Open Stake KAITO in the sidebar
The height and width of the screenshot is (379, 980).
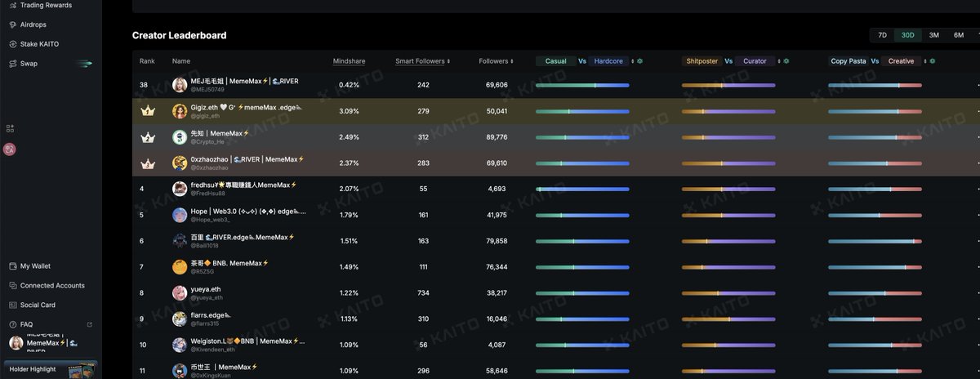coord(39,44)
